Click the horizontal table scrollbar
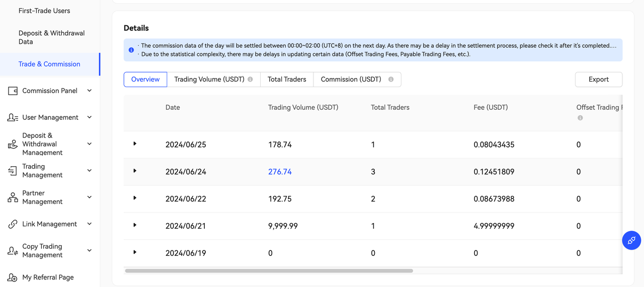Screen dimensions: 644x287 point(269,271)
